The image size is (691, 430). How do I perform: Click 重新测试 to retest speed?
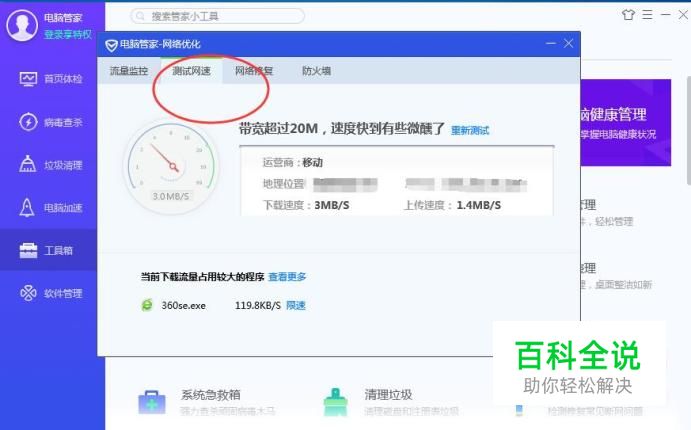point(470,130)
